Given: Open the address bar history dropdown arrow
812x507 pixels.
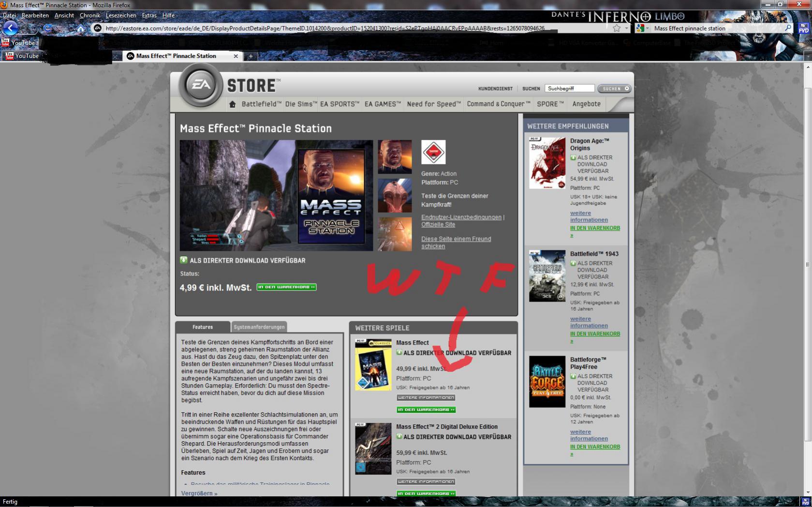Looking at the screenshot, I should pyautogui.click(x=626, y=28).
